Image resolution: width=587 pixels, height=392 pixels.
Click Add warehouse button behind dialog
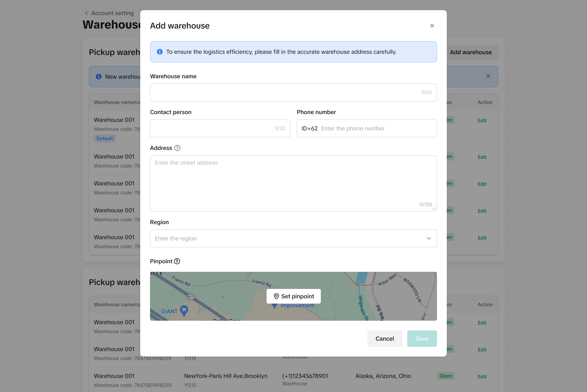click(472, 52)
